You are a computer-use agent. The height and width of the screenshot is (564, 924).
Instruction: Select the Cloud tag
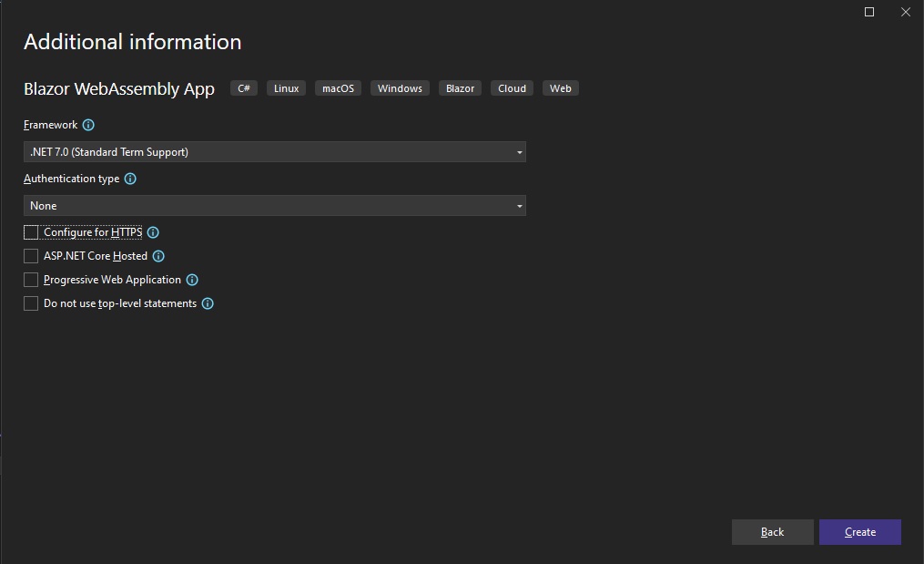tap(513, 88)
